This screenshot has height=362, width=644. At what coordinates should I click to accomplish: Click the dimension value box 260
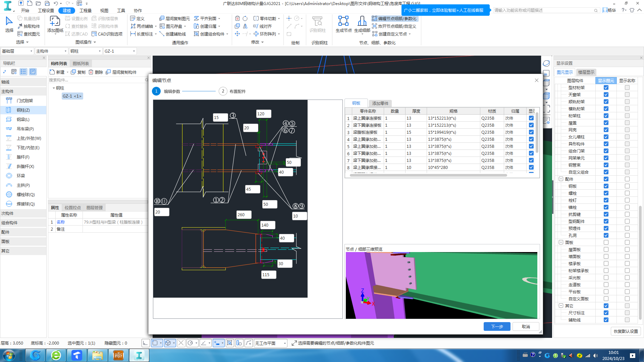[x=244, y=215]
